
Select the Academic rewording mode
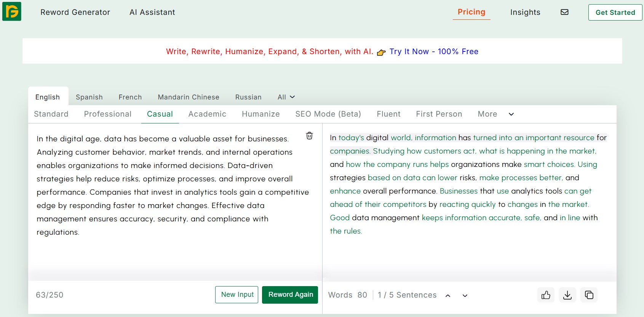point(207,114)
